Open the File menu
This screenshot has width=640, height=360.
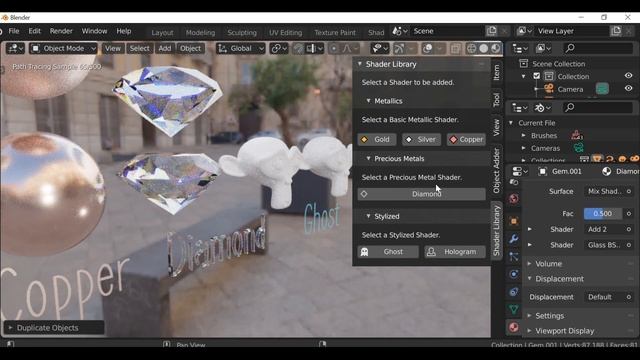pos(14,31)
